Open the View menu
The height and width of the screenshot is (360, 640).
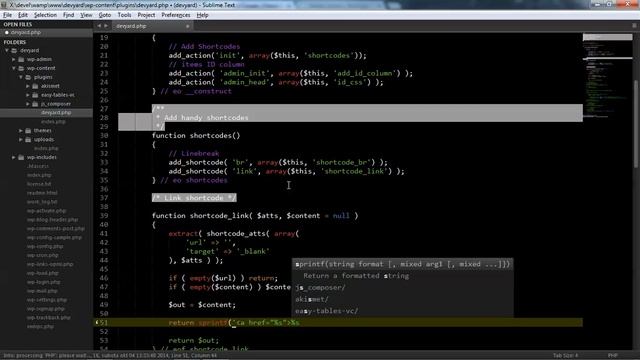click(x=86, y=15)
